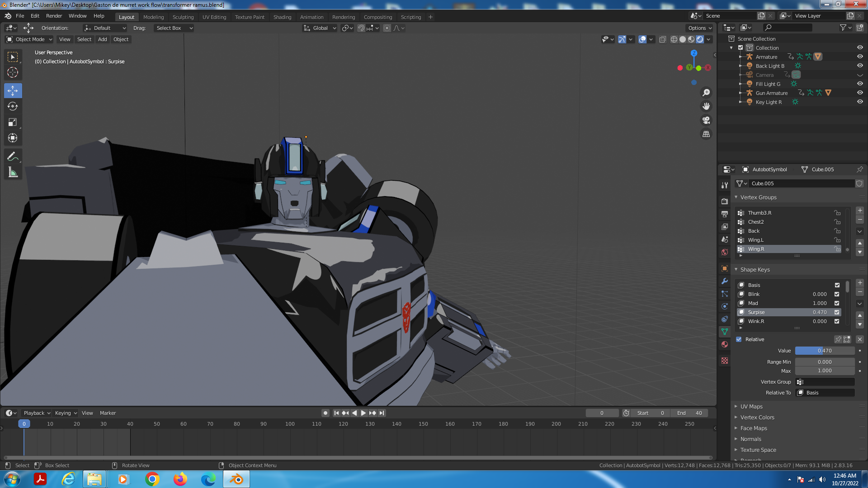The image size is (868, 488).
Task: Mute the Blink shape key
Action: tap(837, 294)
